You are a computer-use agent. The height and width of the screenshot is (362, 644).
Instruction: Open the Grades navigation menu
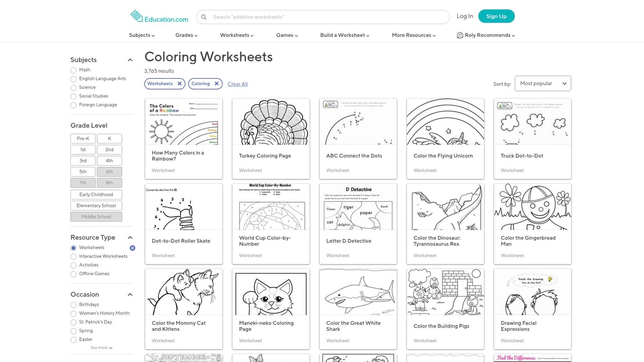[x=186, y=35]
